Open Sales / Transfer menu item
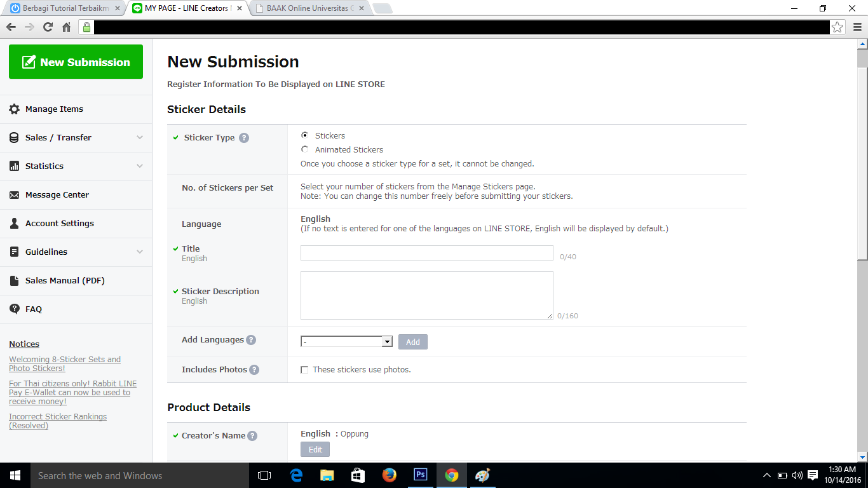This screenshot has width=868, height=488. tap(58, 138)
